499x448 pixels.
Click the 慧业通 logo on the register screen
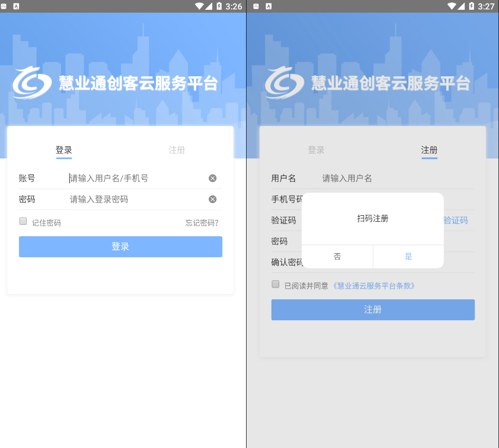click(x=284, y=83)
